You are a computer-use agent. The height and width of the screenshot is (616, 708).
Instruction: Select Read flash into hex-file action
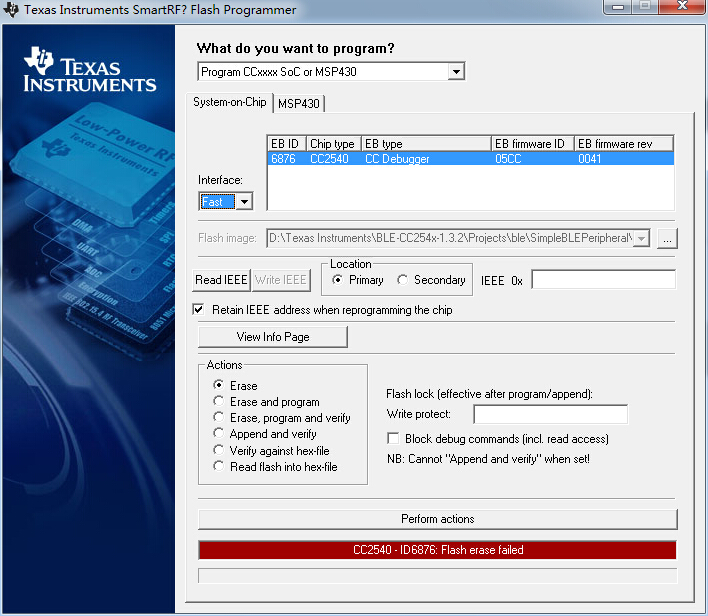tap(219, 467)
